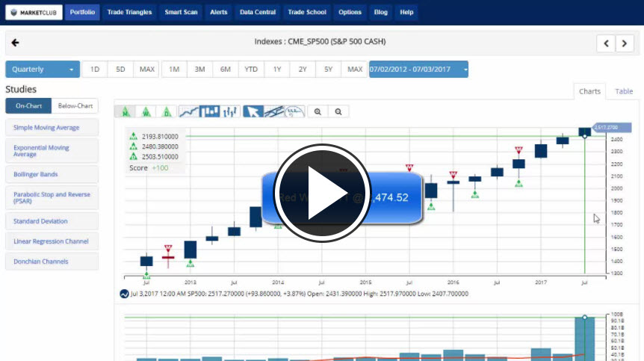Set range to 1M
The image size is (644, 361).
coord(174,70)
